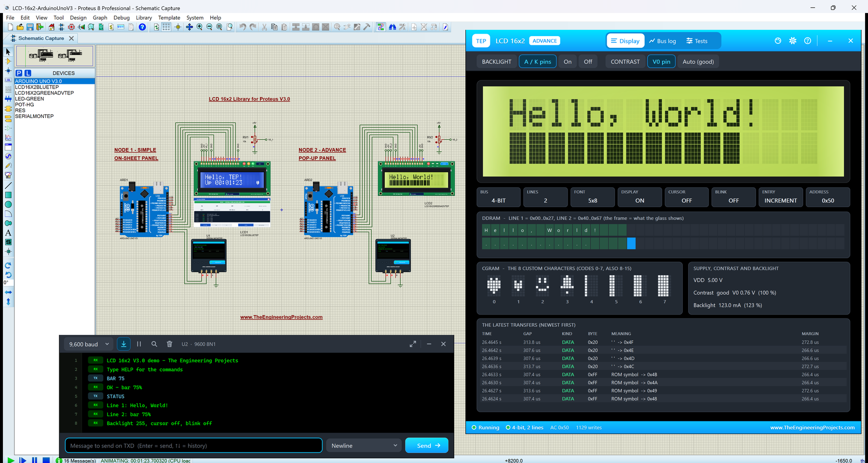Click the Zoom In magnifier icon
Image resolution: width=868 pixels, height=463 pixels.
click(199, 27)
